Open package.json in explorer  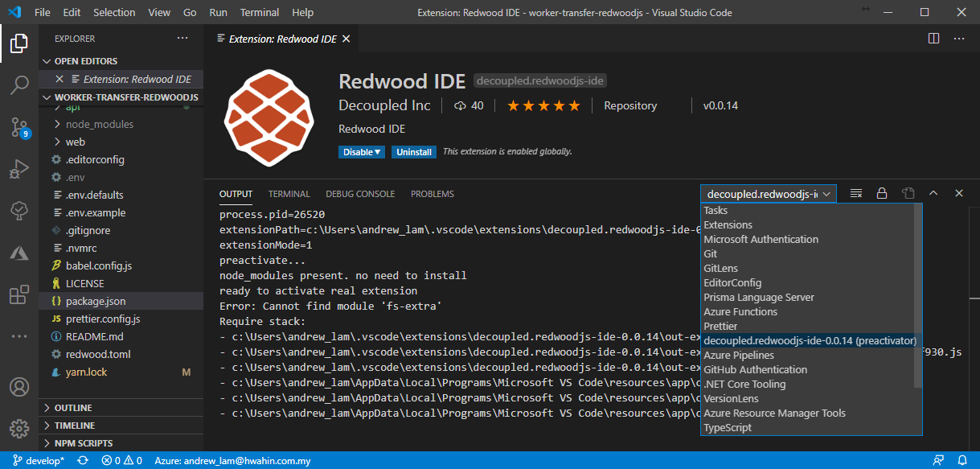tap(121, 301)
